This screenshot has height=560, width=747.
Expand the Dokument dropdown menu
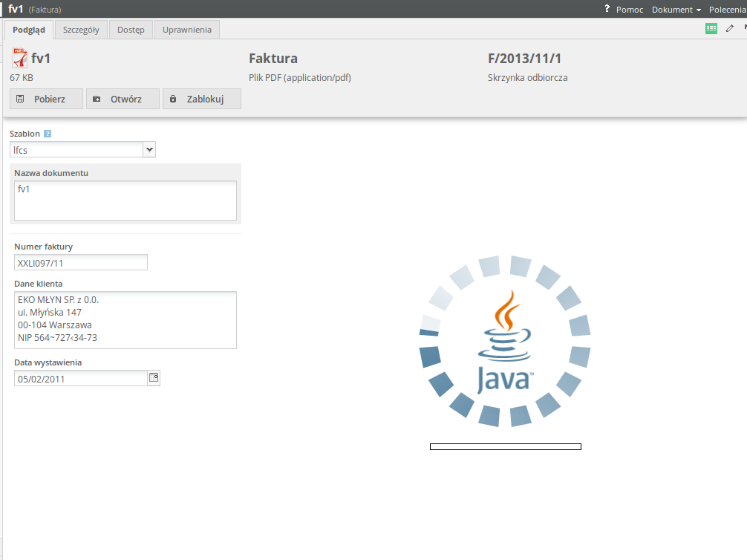(676, 10)
